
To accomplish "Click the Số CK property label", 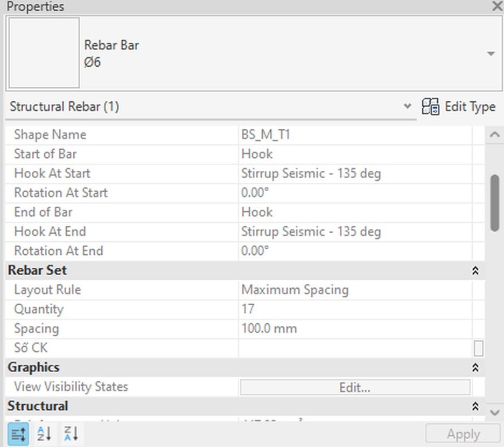I will pyautogui.click(x=31, y=348).
